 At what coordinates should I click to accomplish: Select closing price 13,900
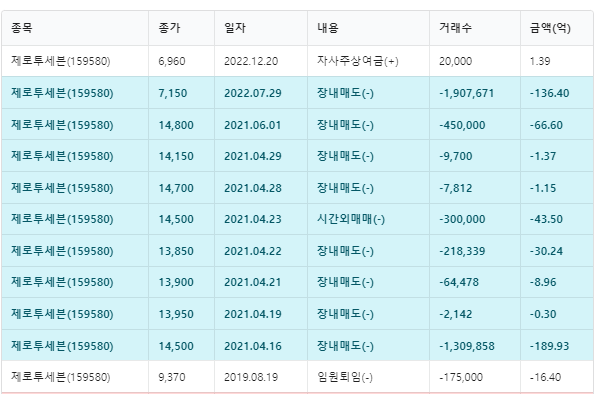click(176, 282)
